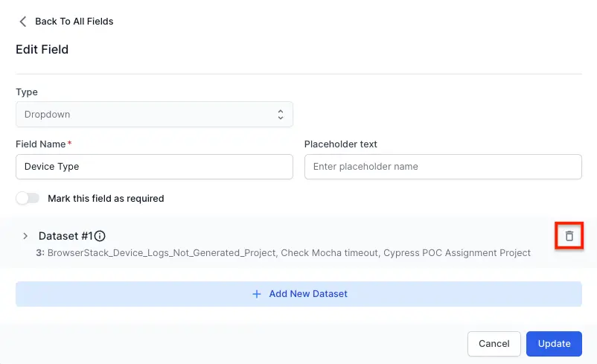Click the back arrow chevron icon
This screenshot has height=364, width=597.
click(x=22, y=22)
